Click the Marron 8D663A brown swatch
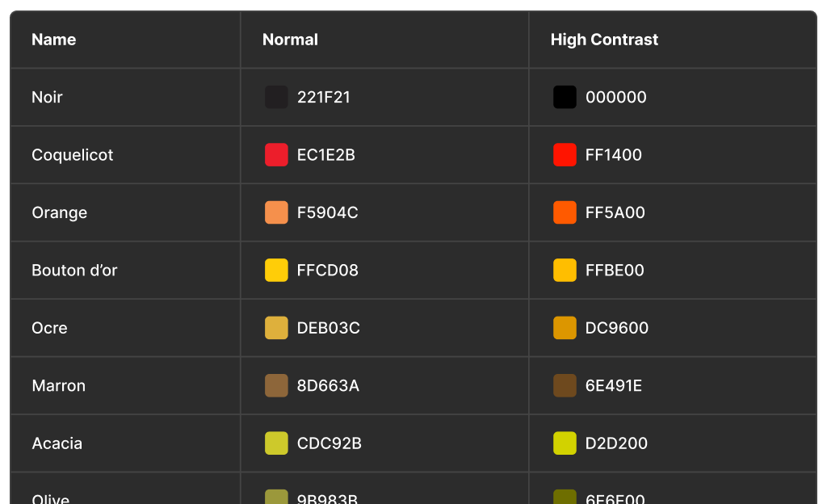The width and height of the screenshot is (827, 504). (276, 385)
